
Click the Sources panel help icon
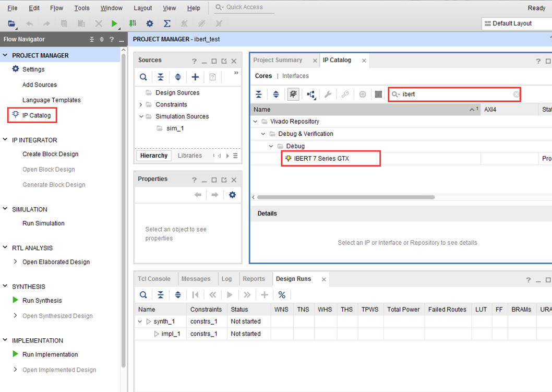(x=194, y=61)
